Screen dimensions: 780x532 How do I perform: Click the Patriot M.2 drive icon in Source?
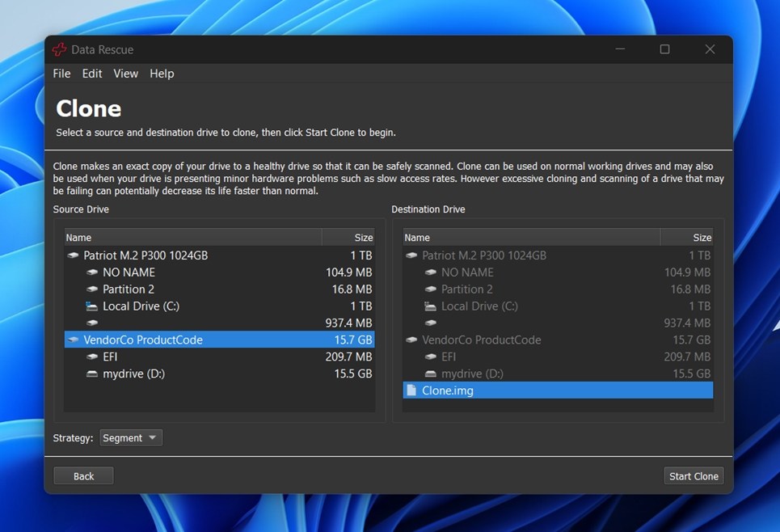(74, 255)
